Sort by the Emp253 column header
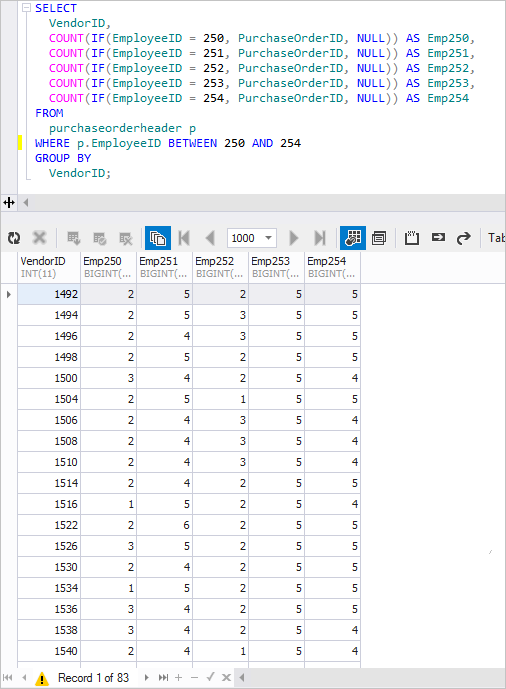 point(276,267)
